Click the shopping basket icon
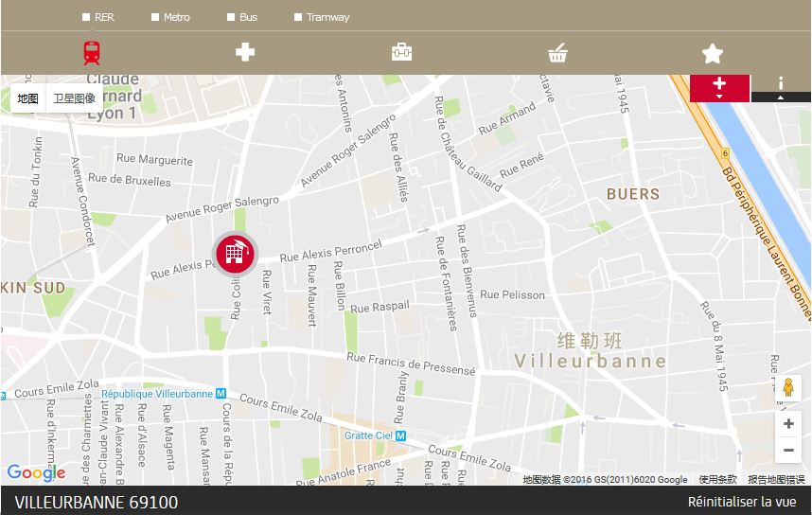This screenshot has height=515, width=812. tap(557, 53)
